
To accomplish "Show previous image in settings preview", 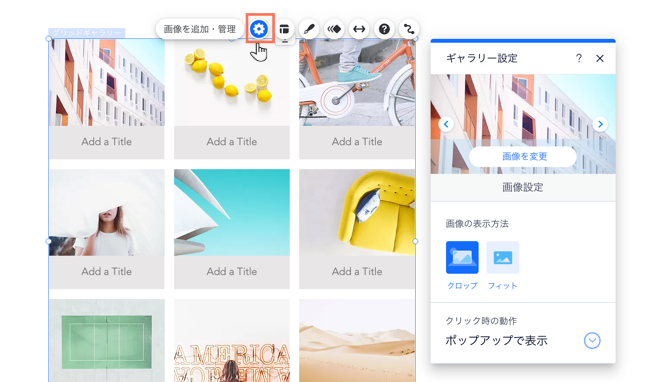I will [446, 124].
